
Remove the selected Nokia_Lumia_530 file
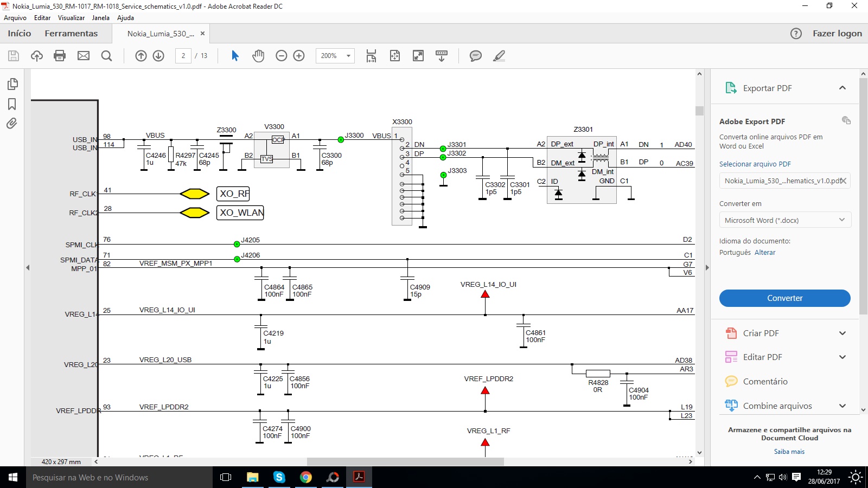(844, 181)
